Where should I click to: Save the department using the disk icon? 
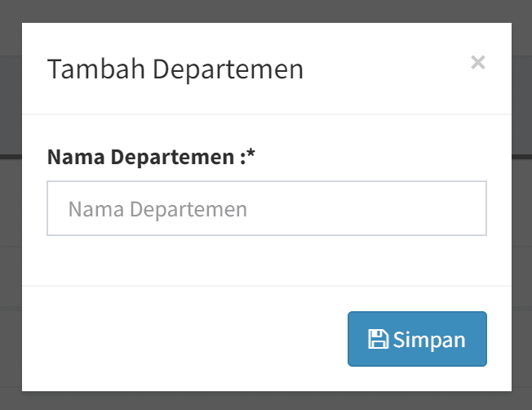point(378,340)
